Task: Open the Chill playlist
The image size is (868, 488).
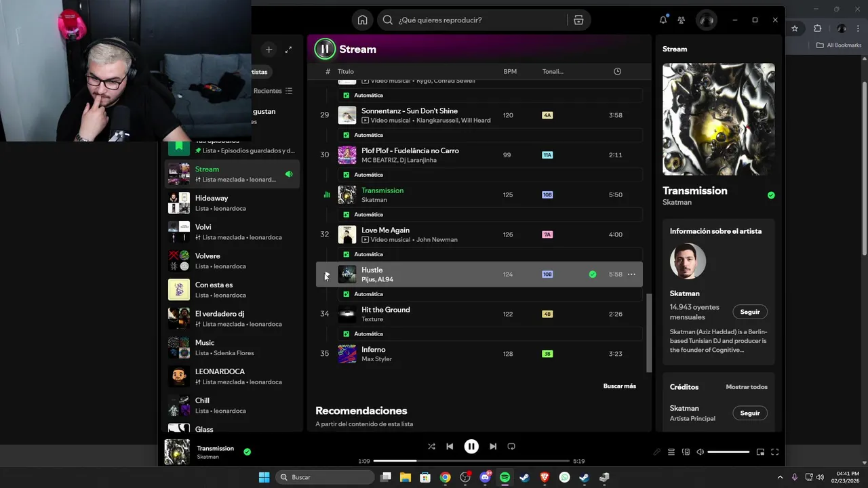Action: (233, 405)
